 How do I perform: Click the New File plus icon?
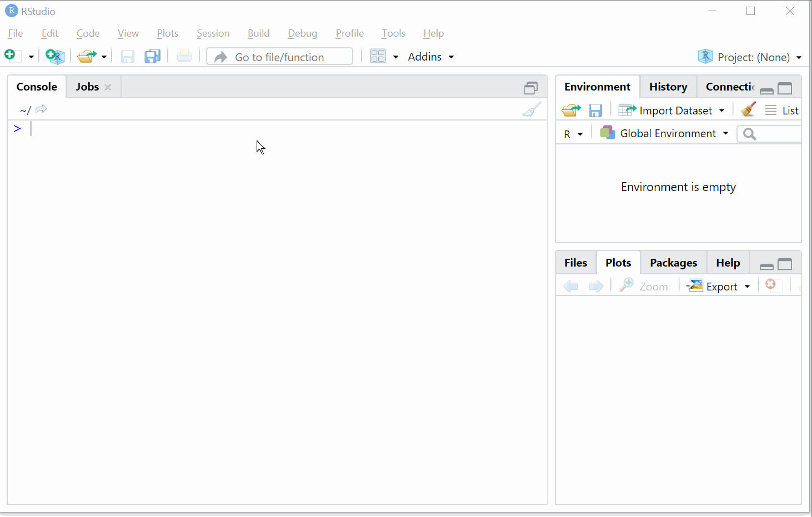pyautogui.click(x=12, y=56)
